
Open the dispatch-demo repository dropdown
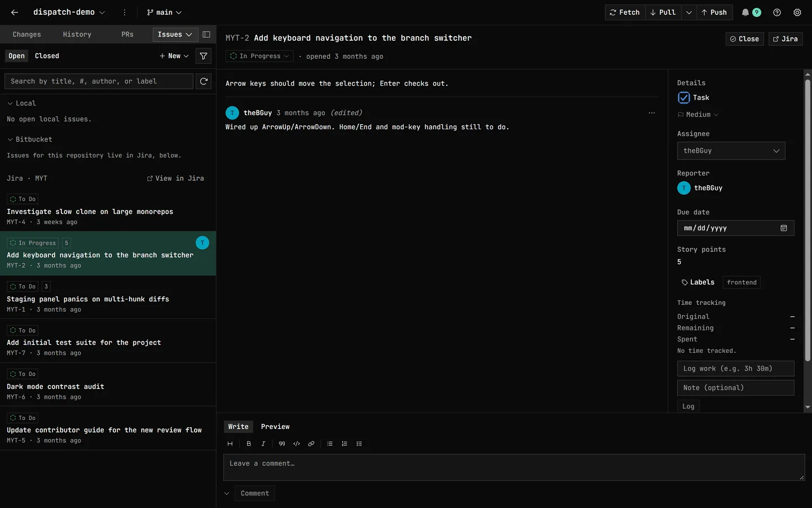coord(69,12)
